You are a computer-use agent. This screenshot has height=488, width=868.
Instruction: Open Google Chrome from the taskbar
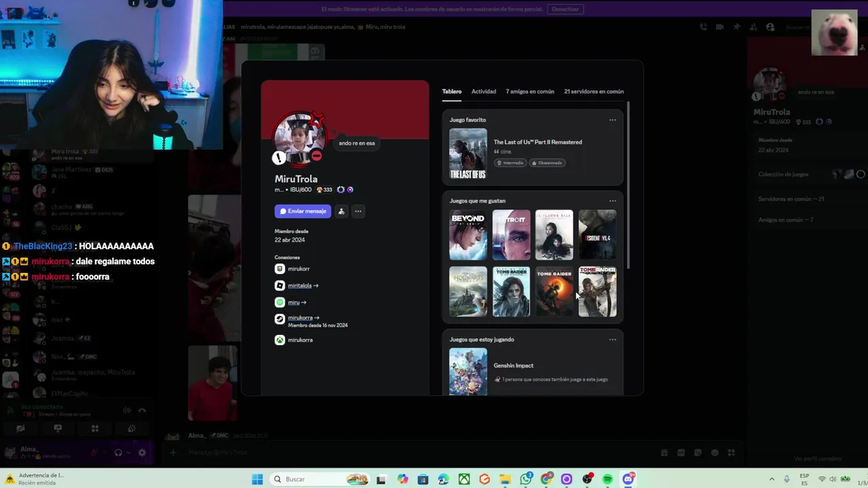point(547,479)
